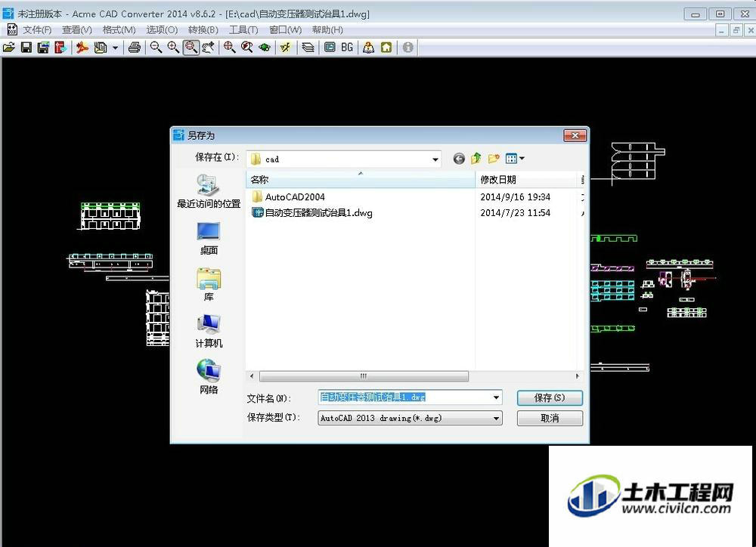Open the 转换(B) menu

coord(203,30)
